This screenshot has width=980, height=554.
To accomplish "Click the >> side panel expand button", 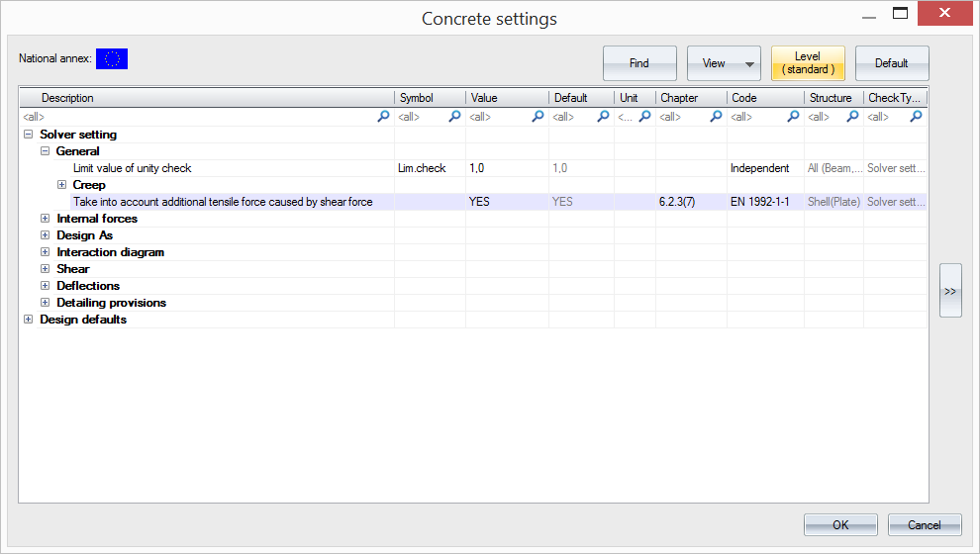I will coord(950,291).
